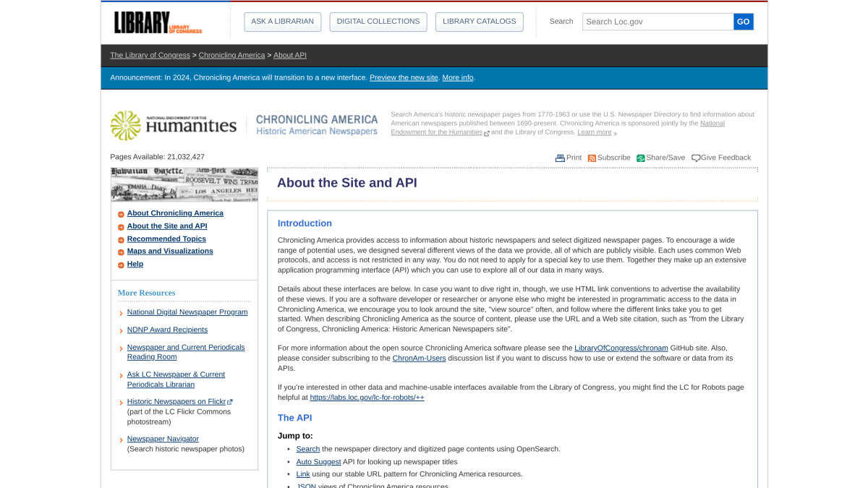Go to The Library of Congress breadcrumb
Screen dimensions: 868x488
click(x=150, y=55)
